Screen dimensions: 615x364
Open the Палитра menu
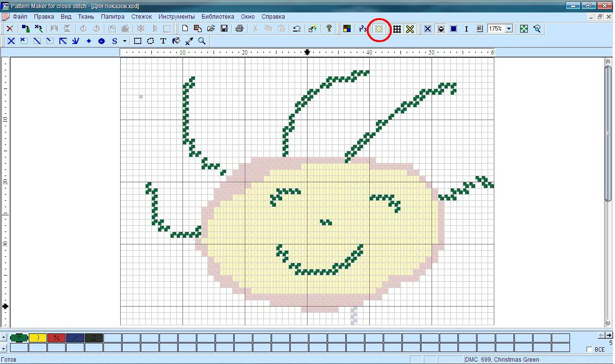click(113, 16)
